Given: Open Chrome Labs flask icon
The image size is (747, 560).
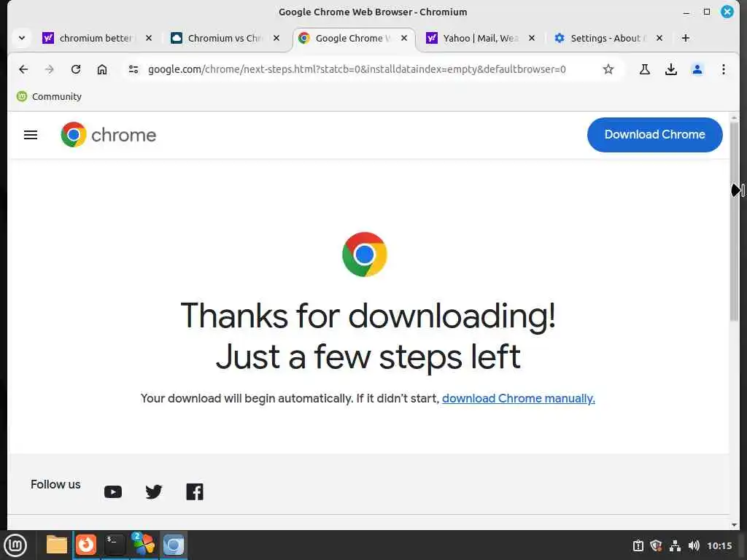Looking at the screenshot, I should click(x=645, y=69).
